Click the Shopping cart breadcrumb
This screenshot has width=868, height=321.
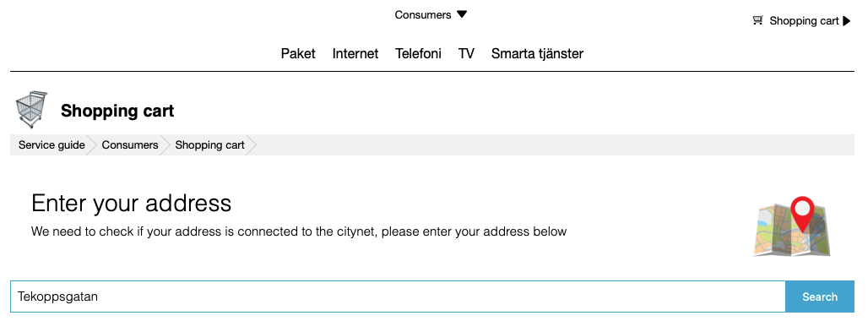tap(209, 145)
